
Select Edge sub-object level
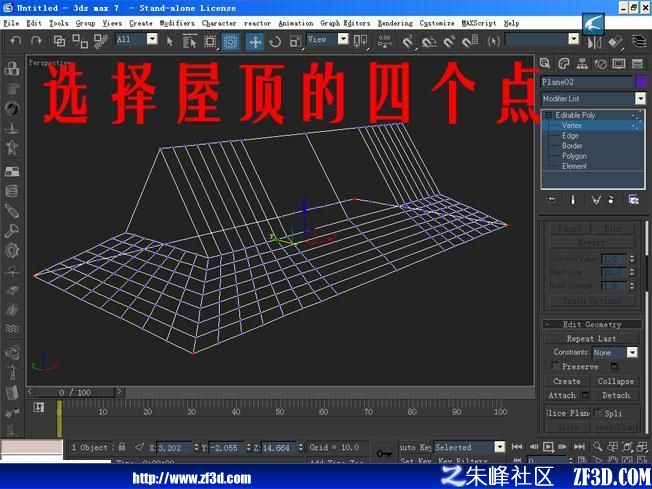570,136
